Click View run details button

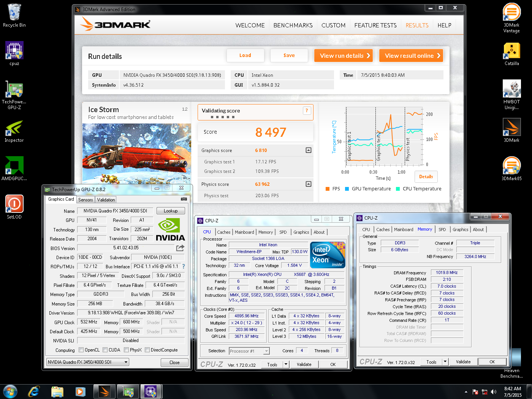pos(344,56)
